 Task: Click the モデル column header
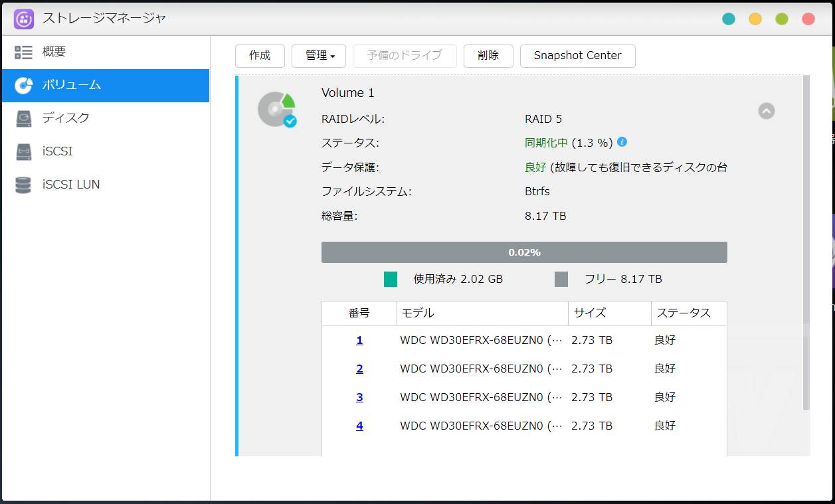(x=483, y=313)
